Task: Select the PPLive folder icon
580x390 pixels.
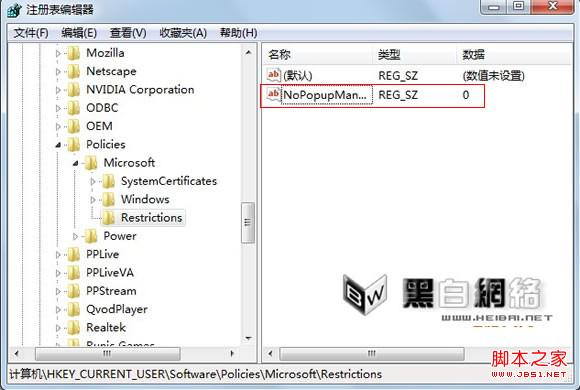Action: 74,255
